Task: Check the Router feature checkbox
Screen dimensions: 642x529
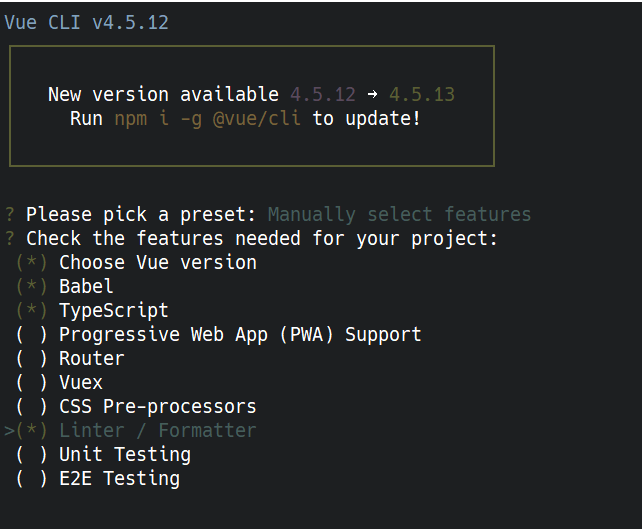Action: (32, 359)
